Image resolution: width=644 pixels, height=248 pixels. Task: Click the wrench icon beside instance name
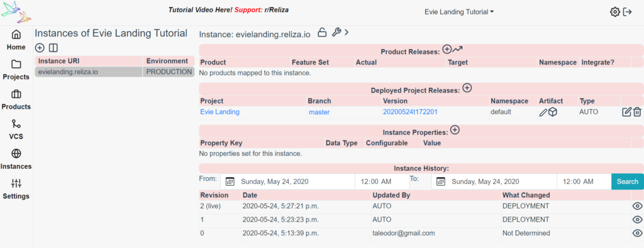pyautogui.click(x=336, y=33)
